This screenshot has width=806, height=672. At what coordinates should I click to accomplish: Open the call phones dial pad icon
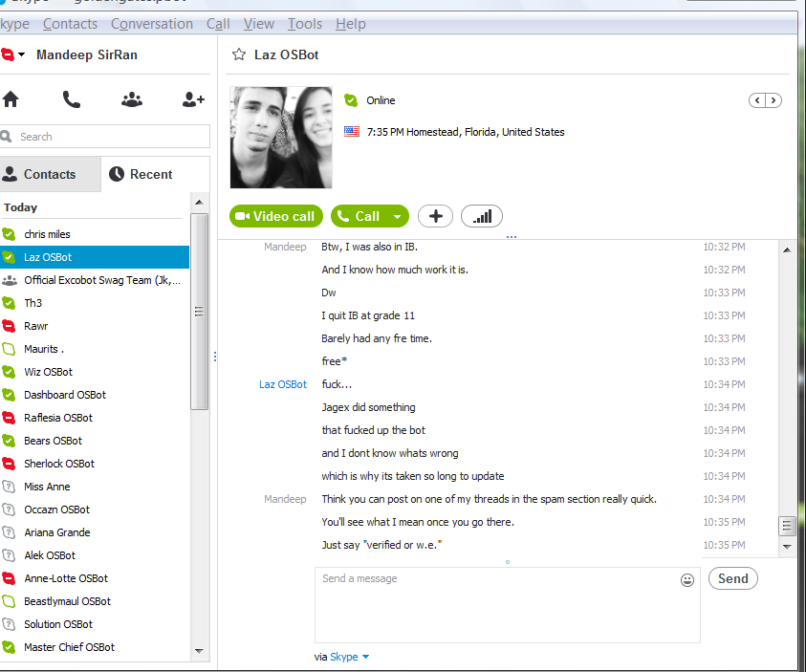tap(71, 99)
